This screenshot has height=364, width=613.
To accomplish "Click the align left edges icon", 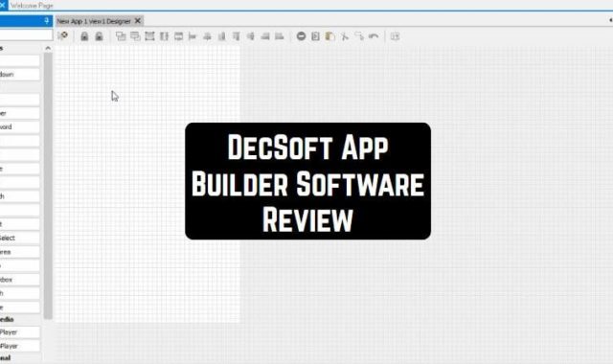I will point(193,36).
